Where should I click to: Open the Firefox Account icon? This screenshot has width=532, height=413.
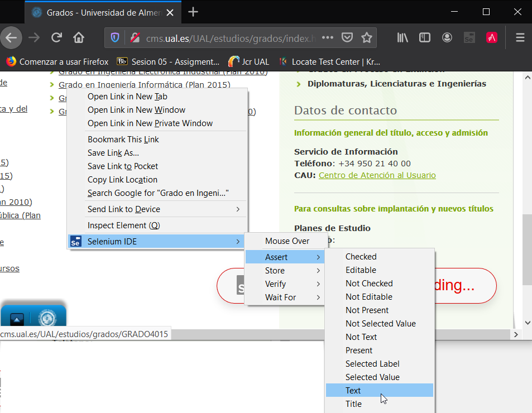click(447, 37)
